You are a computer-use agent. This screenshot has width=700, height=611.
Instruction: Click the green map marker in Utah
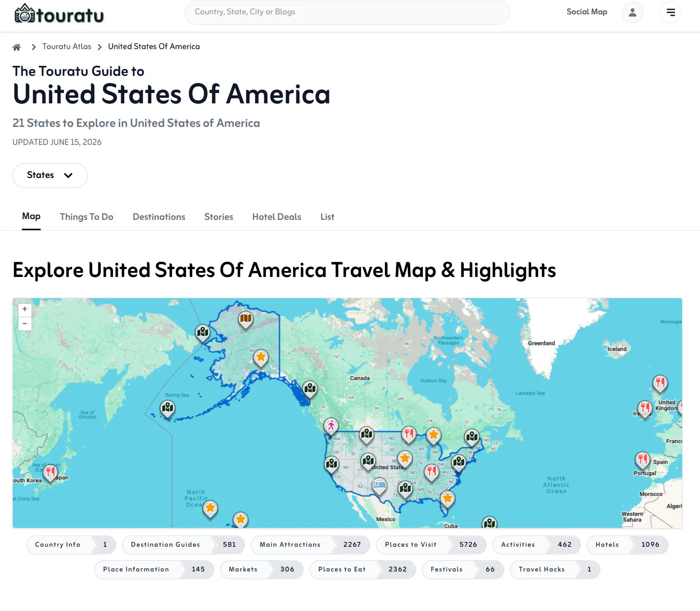[x=368, y=462]
